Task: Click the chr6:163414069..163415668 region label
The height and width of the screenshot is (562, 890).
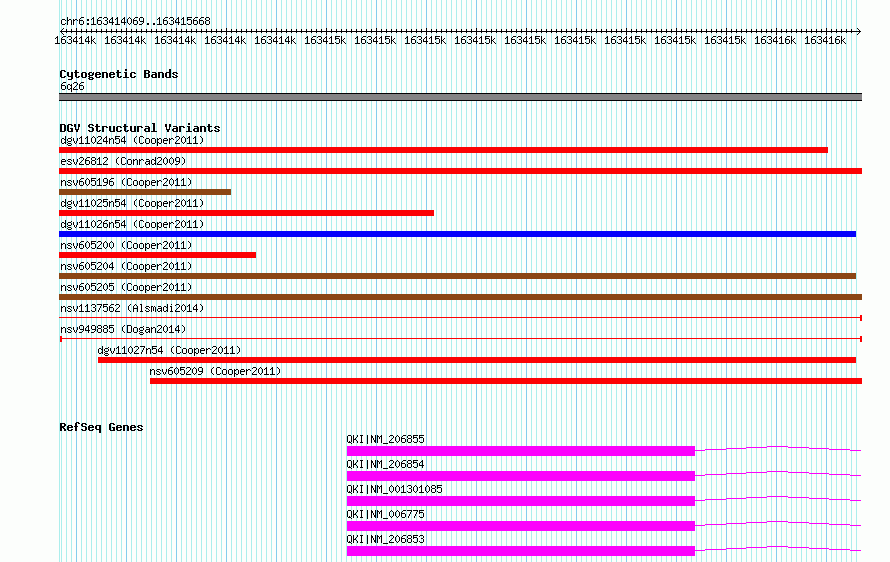Action: 135,21
